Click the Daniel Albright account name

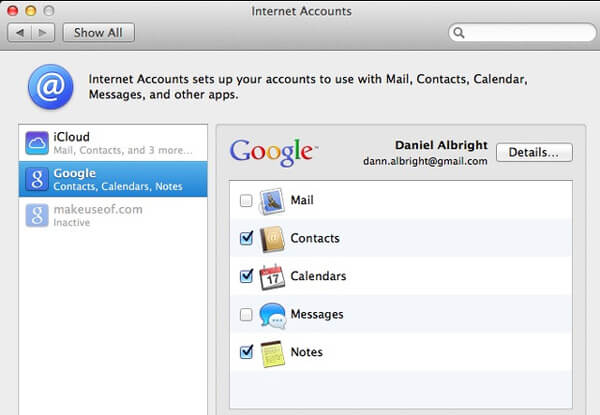click(x=441, y=145)
